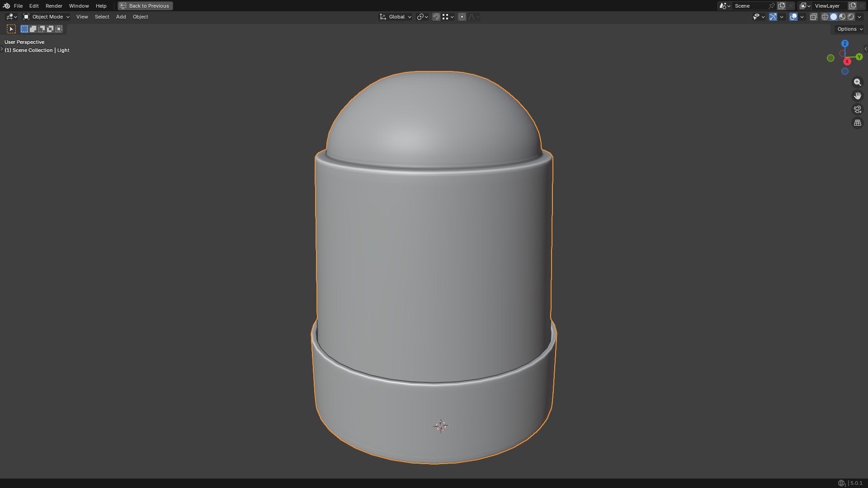868x488 pixels.
Task: Click the negative Z axis gizmo circle
Action: (844, 71)
